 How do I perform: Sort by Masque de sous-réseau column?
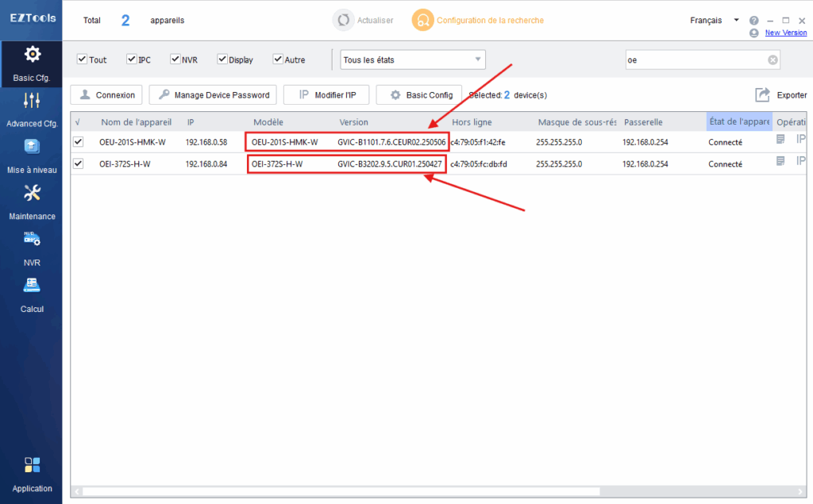577,122
